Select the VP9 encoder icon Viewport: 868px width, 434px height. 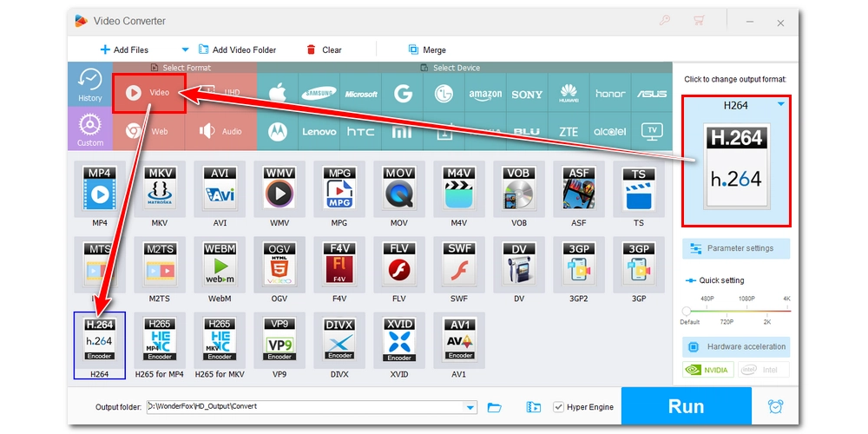point(279,340)
